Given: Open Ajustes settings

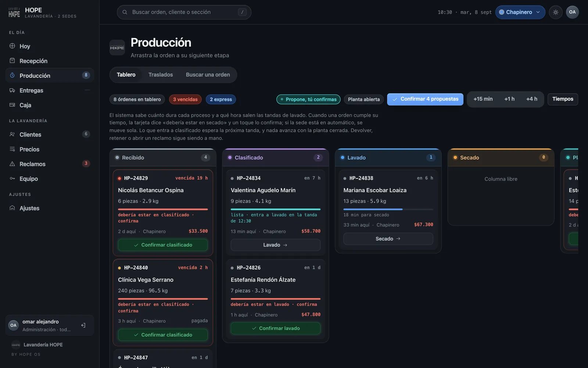Looking at the screenshot, I should tap(50, 208).
